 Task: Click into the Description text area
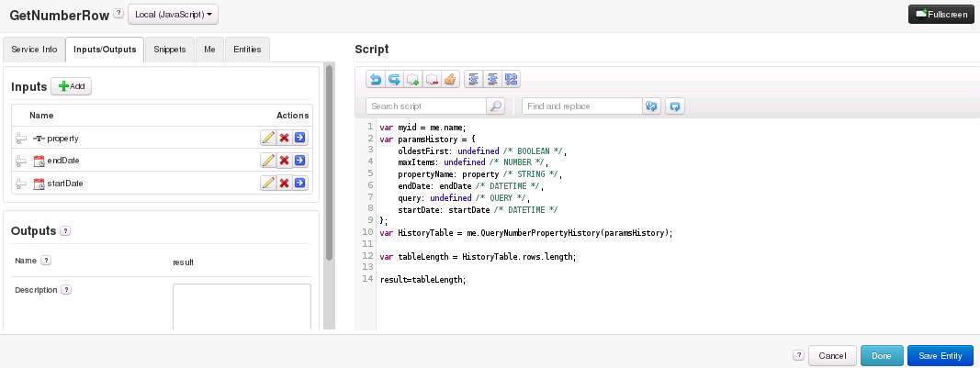pyautogui.click(x=242, y=307)
